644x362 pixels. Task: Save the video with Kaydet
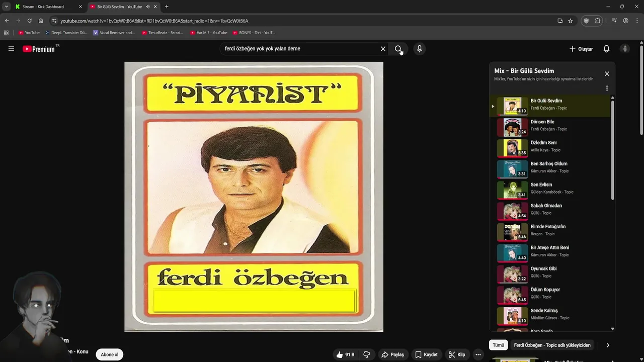(x=426, y=354)
